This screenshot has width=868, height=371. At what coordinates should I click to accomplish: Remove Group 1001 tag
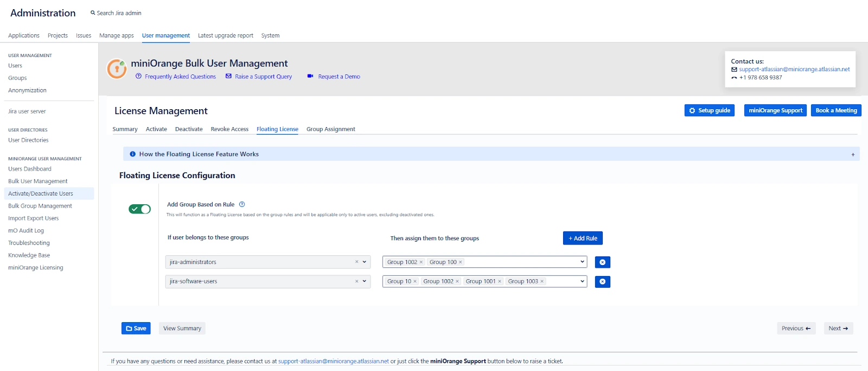(x=500, y=281)
